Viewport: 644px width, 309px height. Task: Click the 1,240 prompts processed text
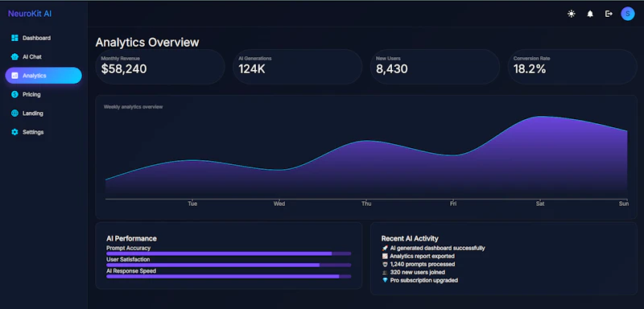click(x=423, y=264)
